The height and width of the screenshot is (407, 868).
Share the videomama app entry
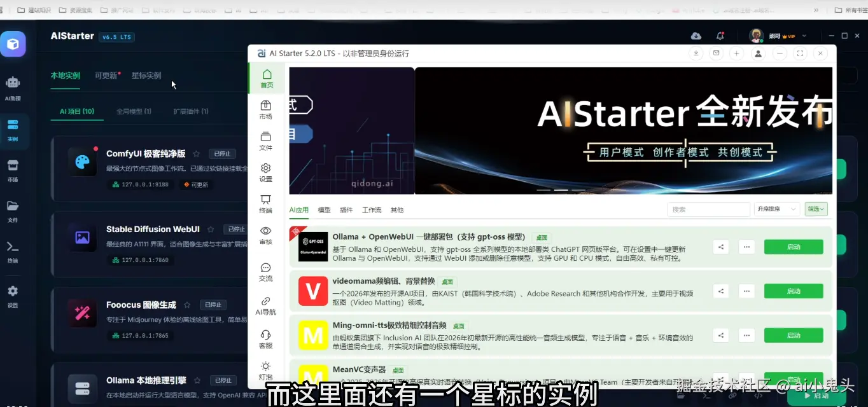tap(721, 291)
